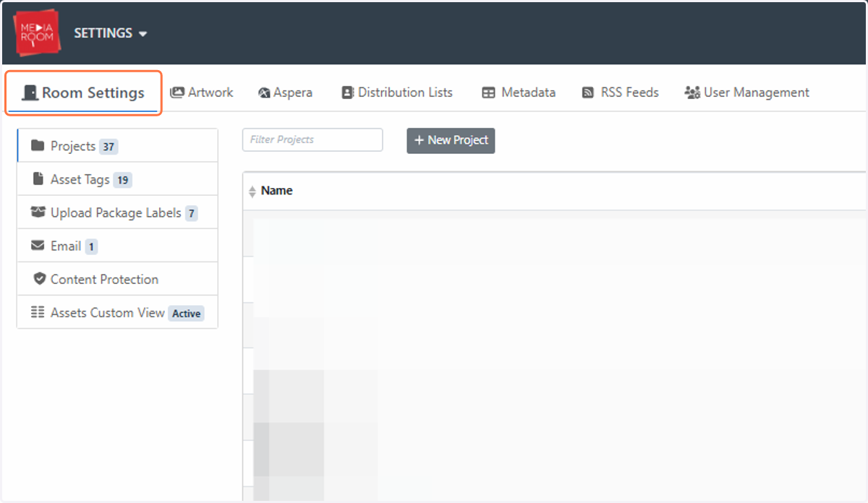
Task: Go to Distribution Lists tab
Action: pos(396,93)
